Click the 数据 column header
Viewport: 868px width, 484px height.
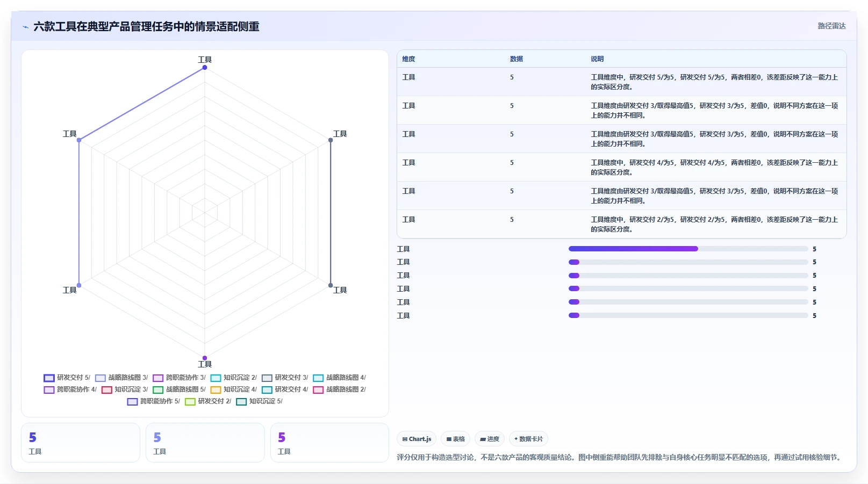coord(516,59)
